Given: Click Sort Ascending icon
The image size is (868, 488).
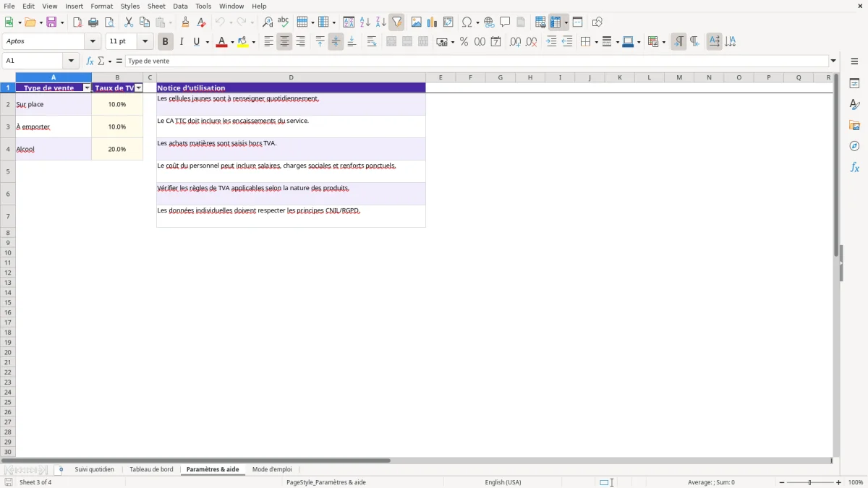Looking at the screenshot, I should coord(365,22).
